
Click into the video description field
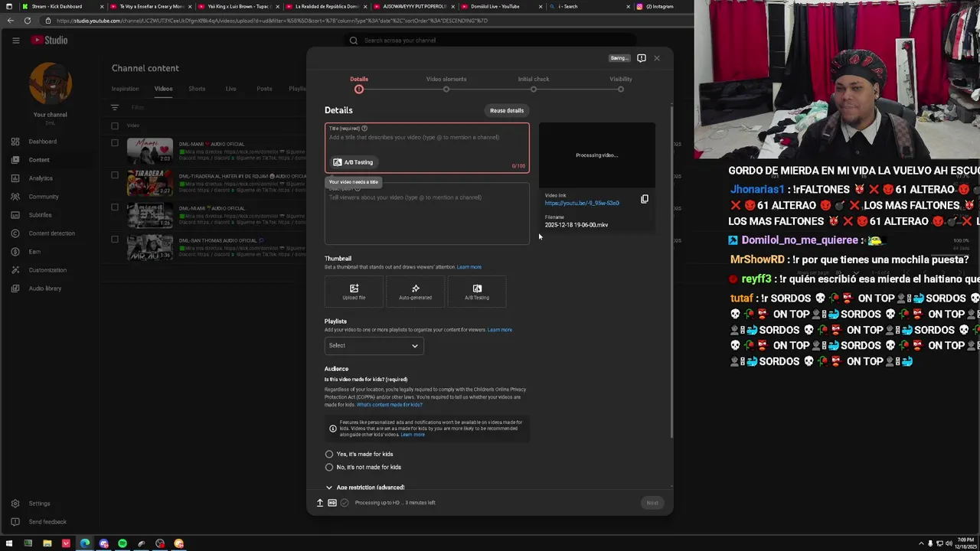coord(426,214)
